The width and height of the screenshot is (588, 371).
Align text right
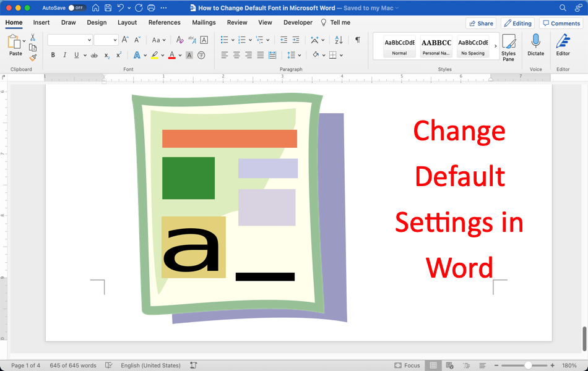click(x=248, y=56)
